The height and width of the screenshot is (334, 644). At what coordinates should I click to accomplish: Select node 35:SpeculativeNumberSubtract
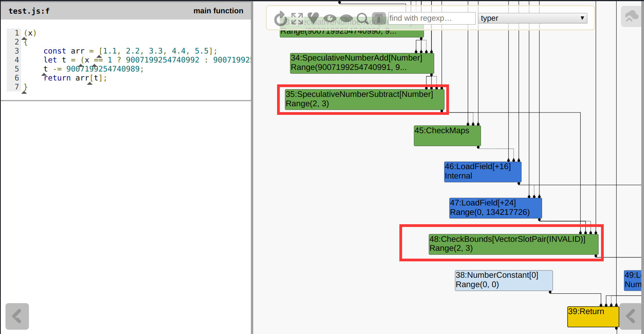(x=364, y=99)
